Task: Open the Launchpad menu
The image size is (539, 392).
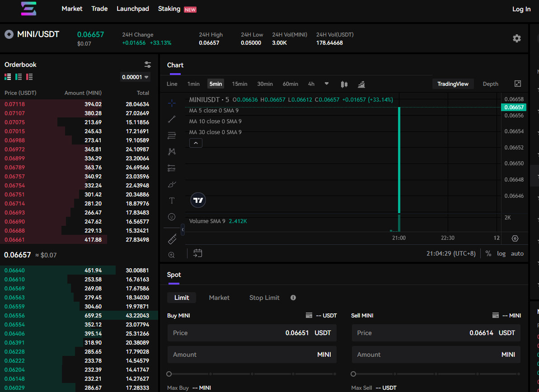Action: click(132, 8)
